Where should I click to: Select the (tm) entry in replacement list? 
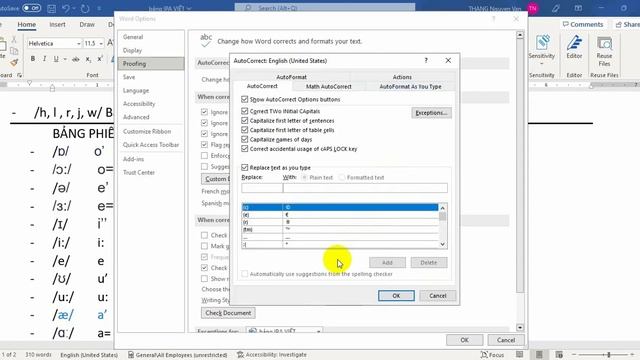(x=340, y=229)
